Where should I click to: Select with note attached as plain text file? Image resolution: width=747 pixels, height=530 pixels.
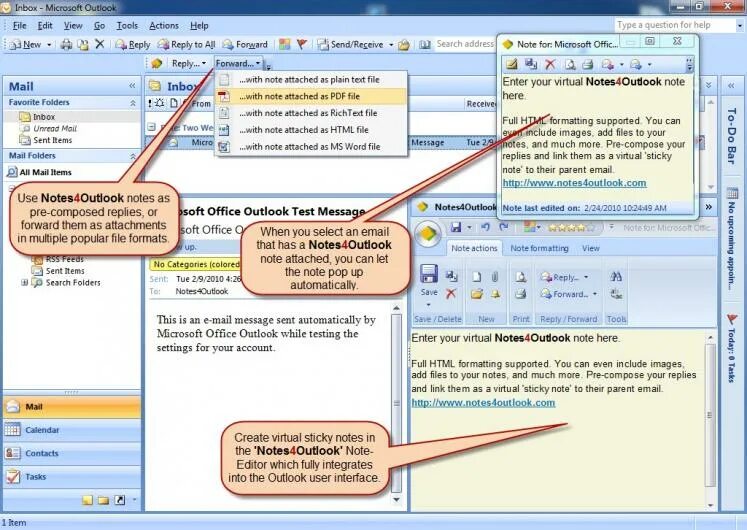(x=312, y=80)
